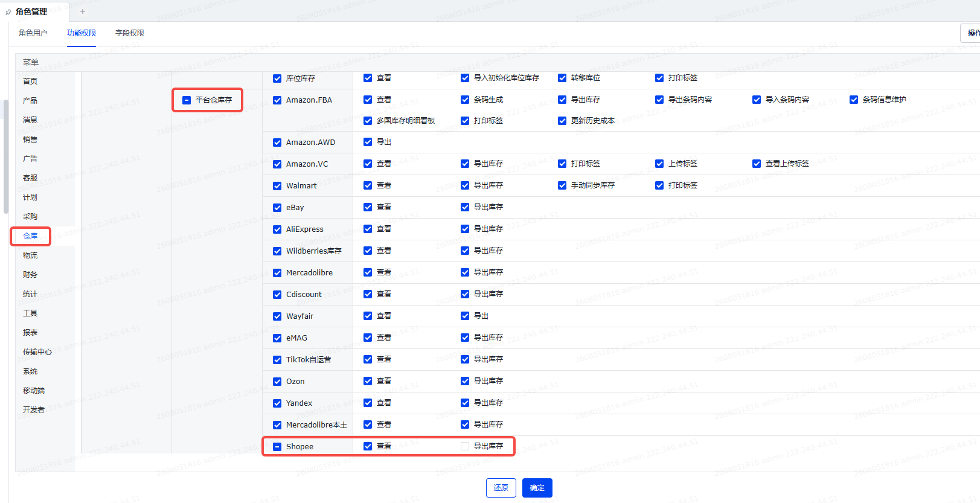Uncheck 更新历史成本 permission
The image size is (980, 503).
pos(562,121)
